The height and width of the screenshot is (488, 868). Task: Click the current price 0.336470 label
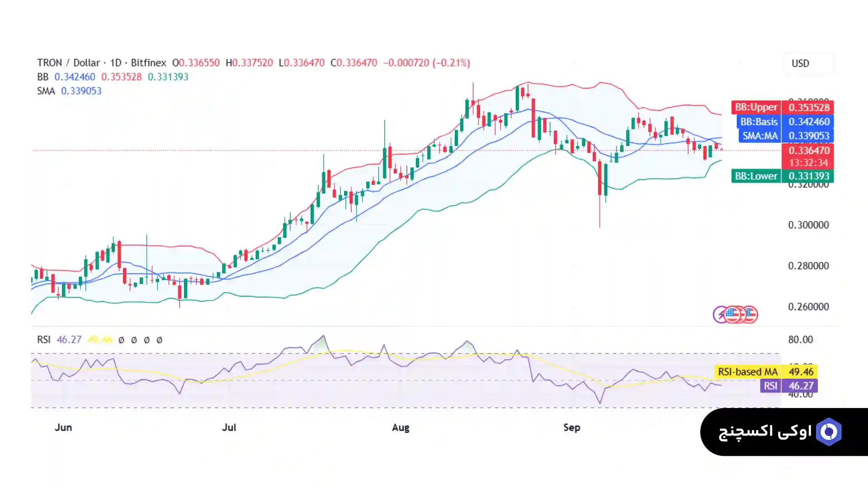808,150
